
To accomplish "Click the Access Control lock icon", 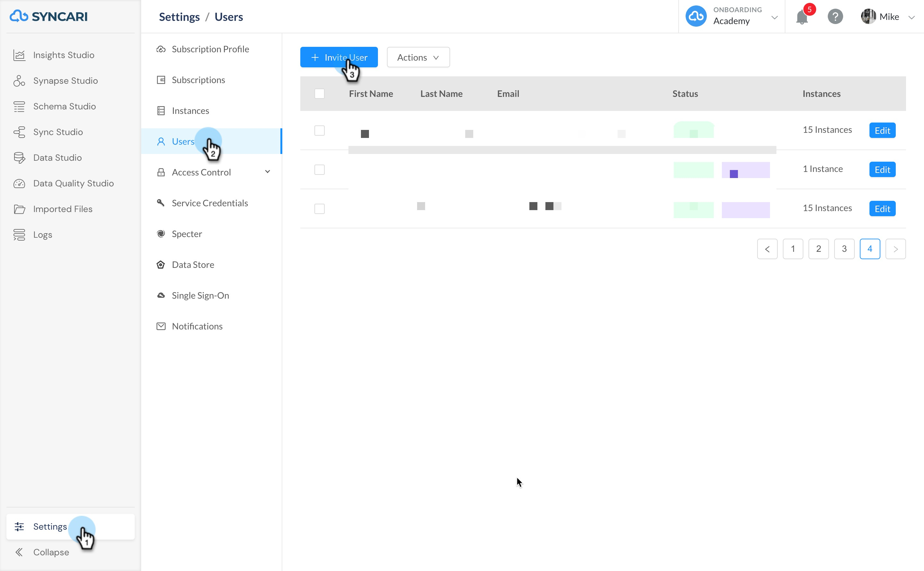I will tap(161, 173).
